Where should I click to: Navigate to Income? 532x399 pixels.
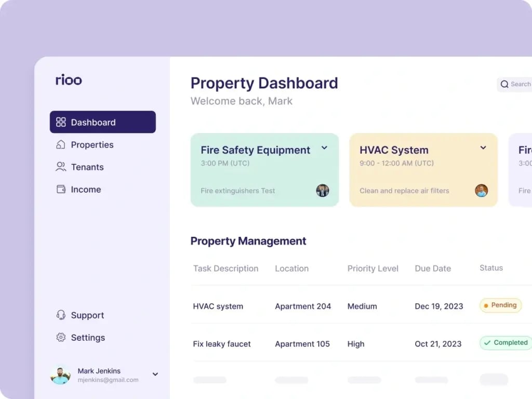pyautogui.click(x=103, y=189)
